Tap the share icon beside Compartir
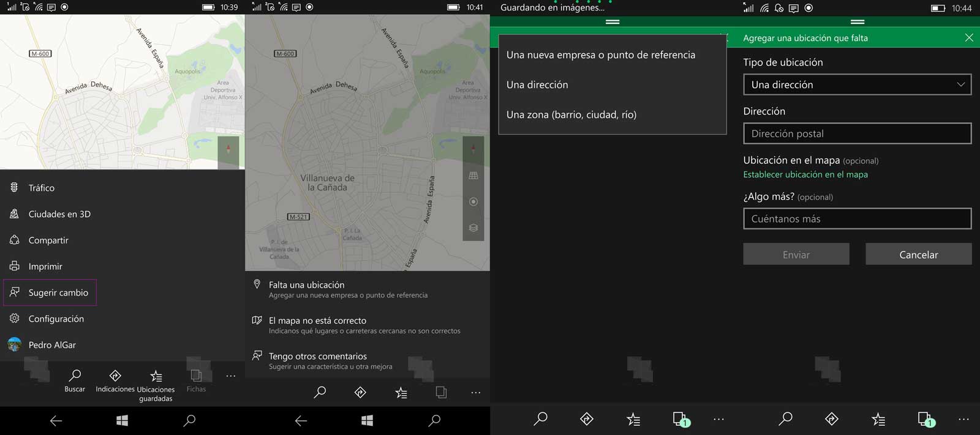 (14, 240)
